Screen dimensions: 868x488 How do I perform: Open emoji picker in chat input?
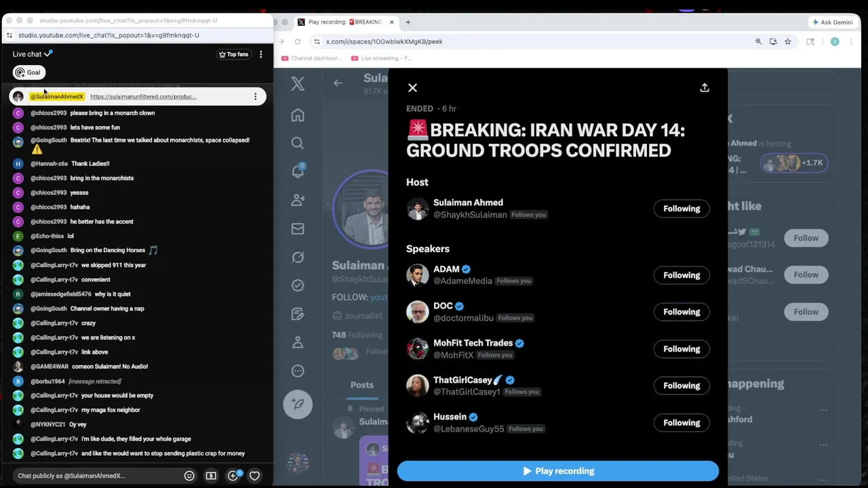click(189, 476)
